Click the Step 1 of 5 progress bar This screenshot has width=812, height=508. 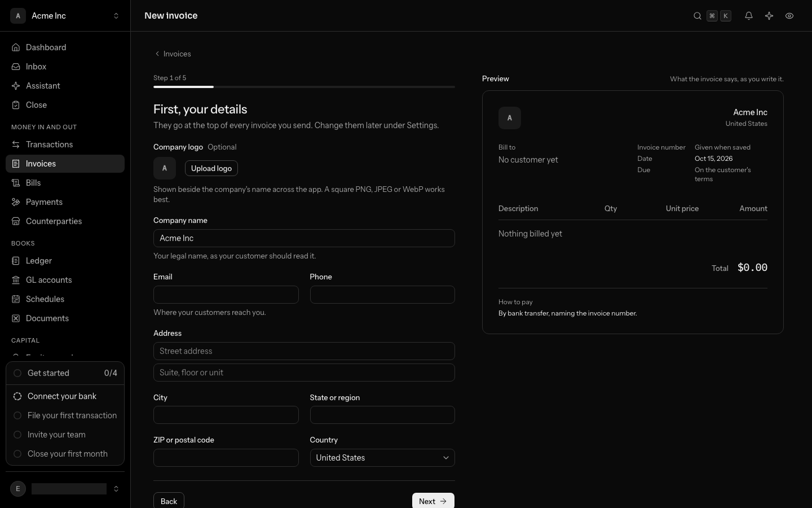point(304,87)
